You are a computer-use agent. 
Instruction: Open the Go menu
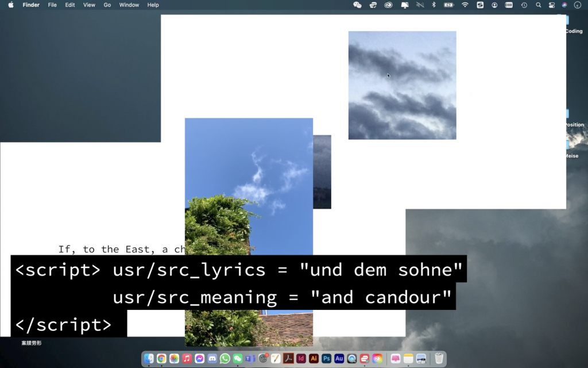(x=107, y=5)
